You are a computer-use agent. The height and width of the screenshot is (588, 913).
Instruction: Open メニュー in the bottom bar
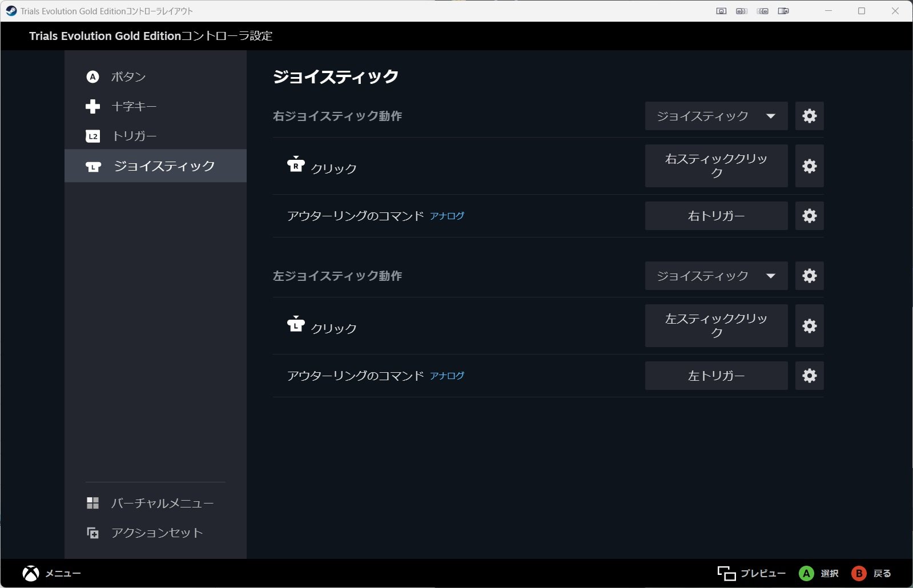point(63,573)
